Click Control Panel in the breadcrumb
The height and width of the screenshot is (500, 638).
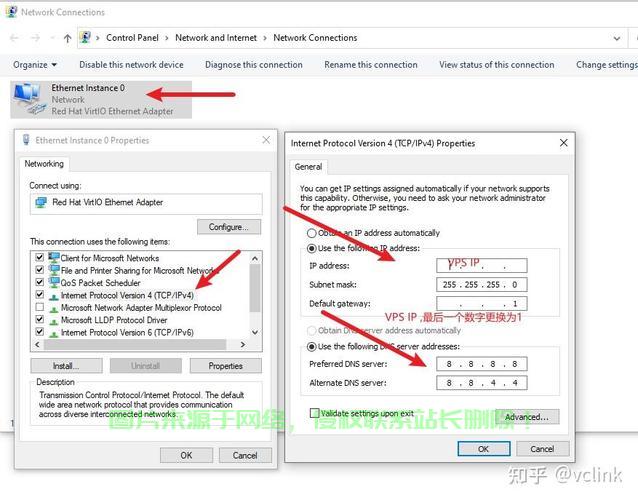tap(132, 38)
